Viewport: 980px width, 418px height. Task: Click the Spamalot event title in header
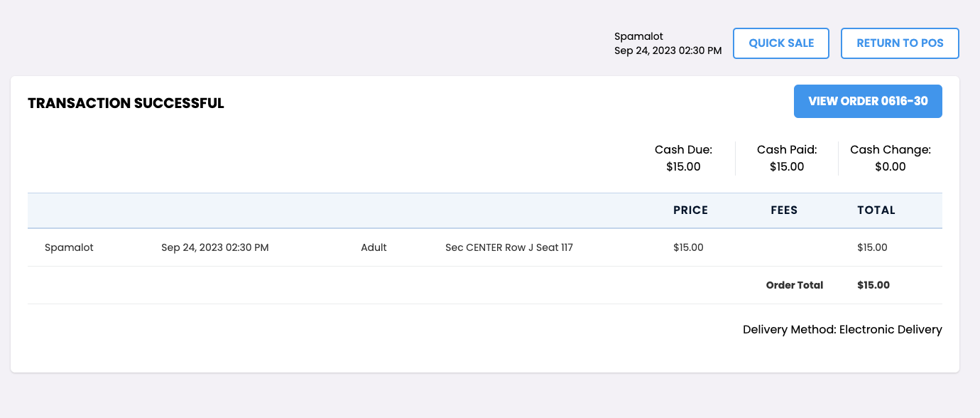point(638,36)
